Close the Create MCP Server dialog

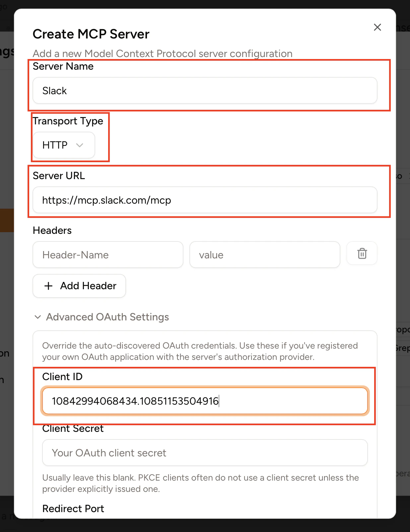click(x=377, y=27)
